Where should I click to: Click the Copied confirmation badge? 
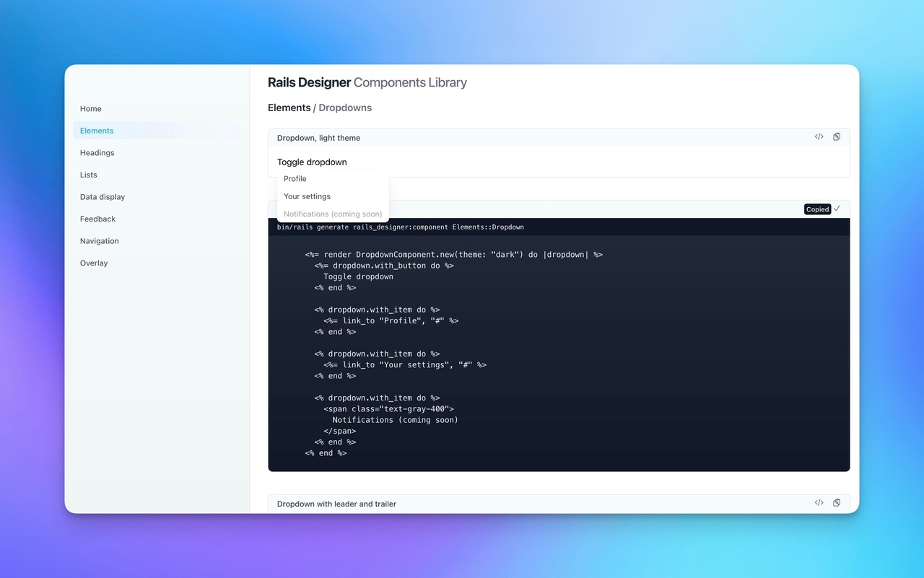[816, 209]
